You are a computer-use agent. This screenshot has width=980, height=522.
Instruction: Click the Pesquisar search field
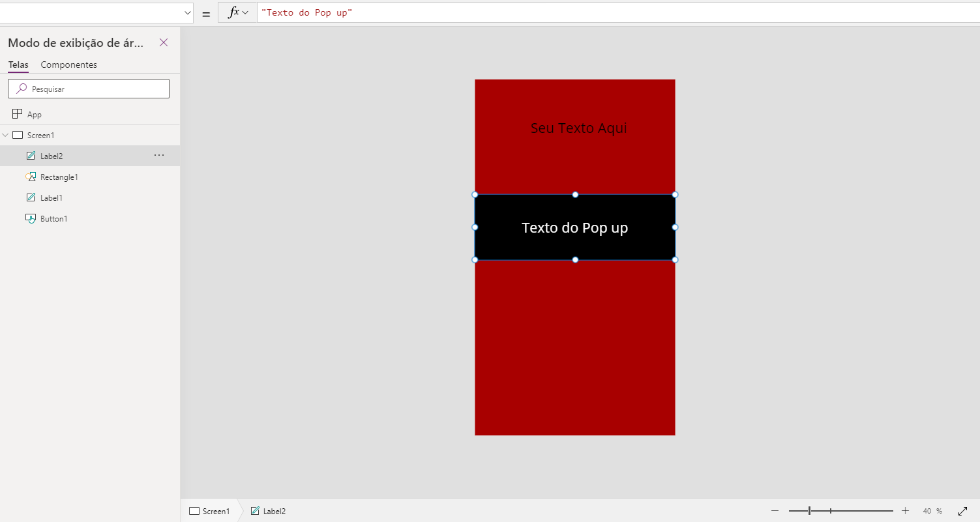tap(89, 89)
